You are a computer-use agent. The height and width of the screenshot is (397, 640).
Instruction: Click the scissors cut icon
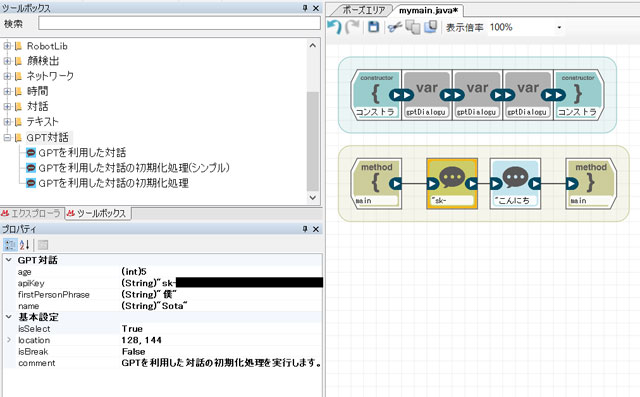coord(395,27)
